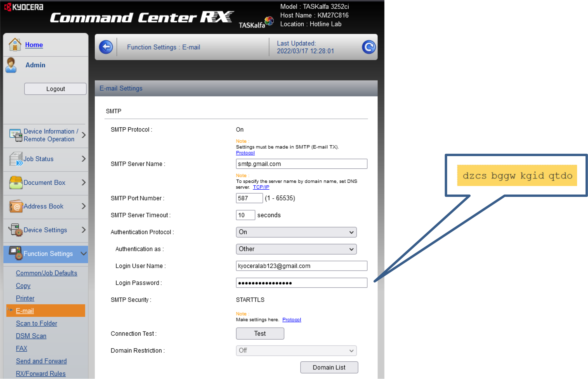The height and width of the screenshot is (379, 588).
Task: Select the Authentication Protocol dropdown
Action: (x=296, y=232)
